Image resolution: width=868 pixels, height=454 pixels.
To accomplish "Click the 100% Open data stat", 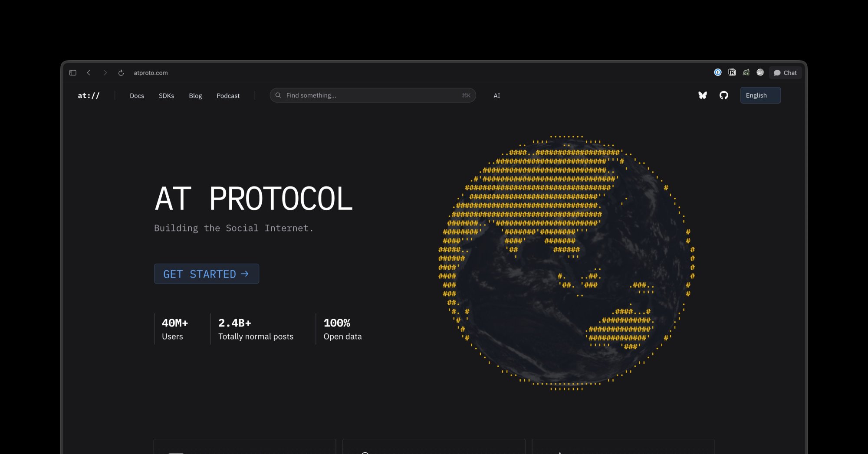I will point(342,330).
